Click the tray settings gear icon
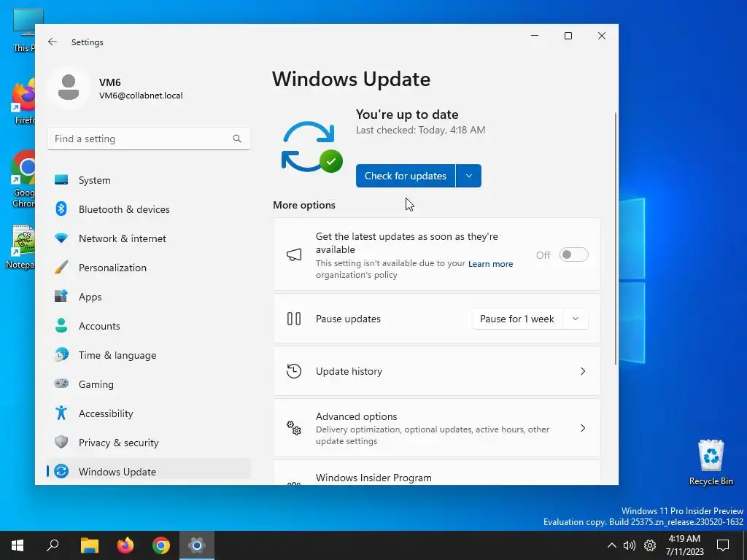The image size is (747, 560). coord(650,545)
